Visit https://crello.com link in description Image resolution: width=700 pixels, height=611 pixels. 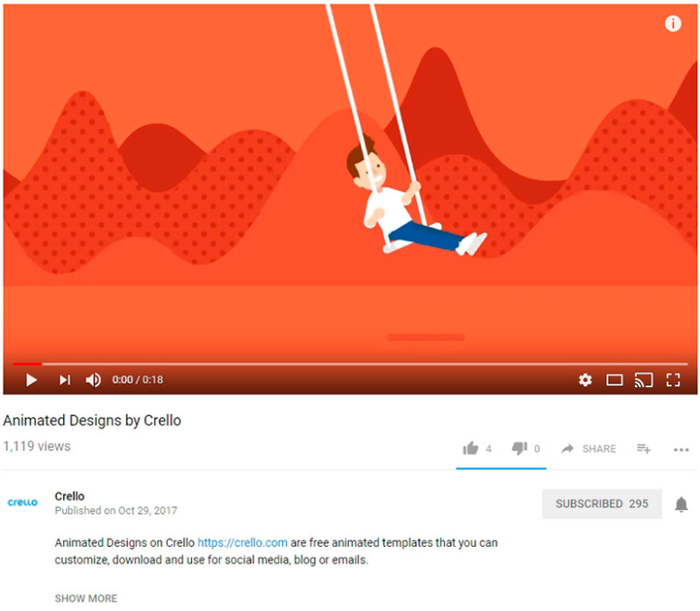point(243,542)
